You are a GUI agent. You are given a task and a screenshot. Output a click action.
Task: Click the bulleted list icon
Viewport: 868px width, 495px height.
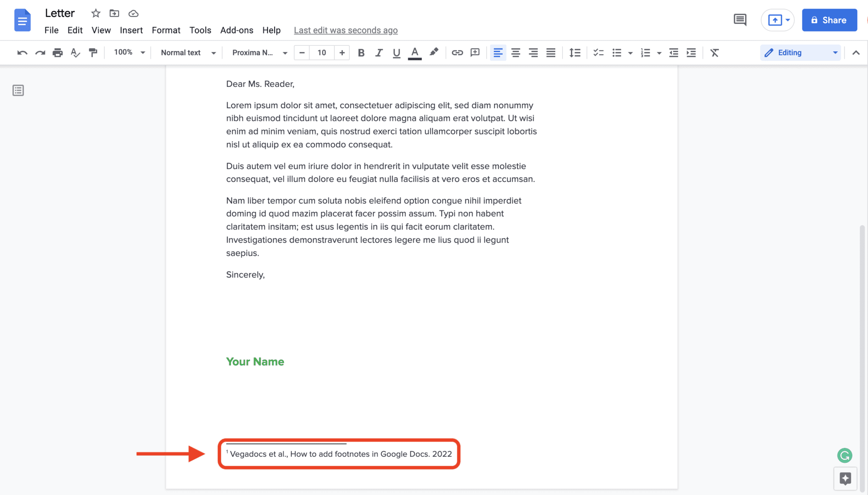tap(616, 53)
